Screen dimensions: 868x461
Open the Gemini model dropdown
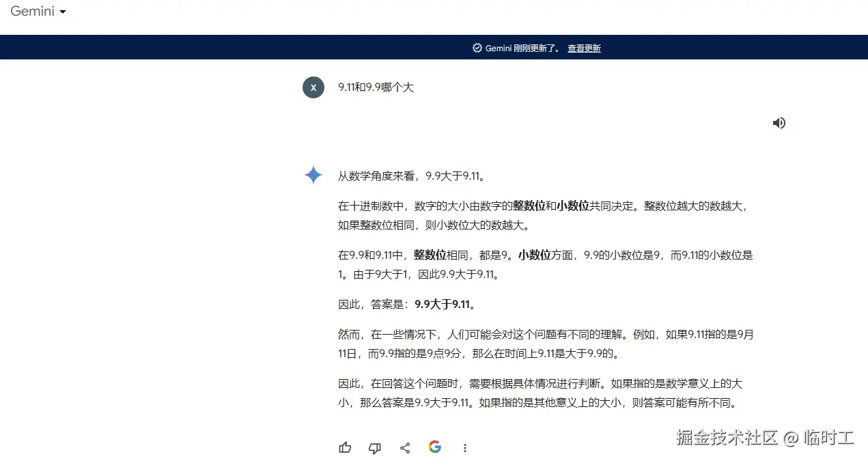point(38,12)
